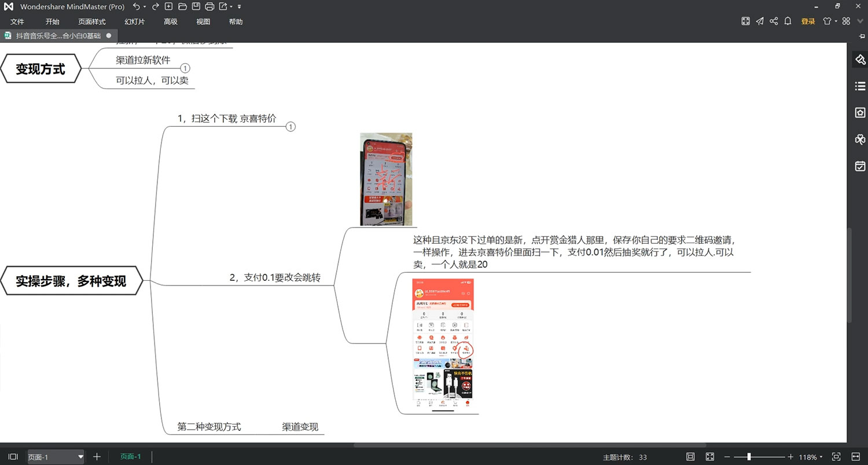Add a new page with the + button

coord(96,456)
